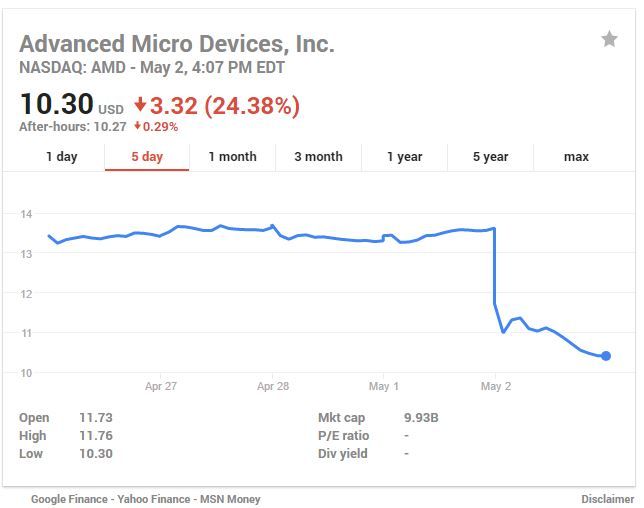
Task: Click the after-hours red down arrow
Action: (137, 127)
